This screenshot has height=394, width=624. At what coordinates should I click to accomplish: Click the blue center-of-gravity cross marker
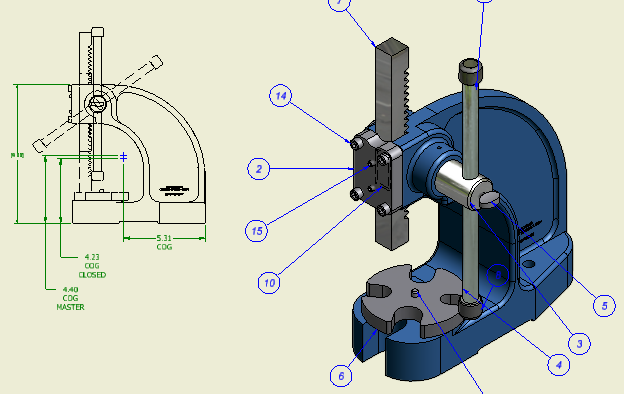[x=124, y=157]
